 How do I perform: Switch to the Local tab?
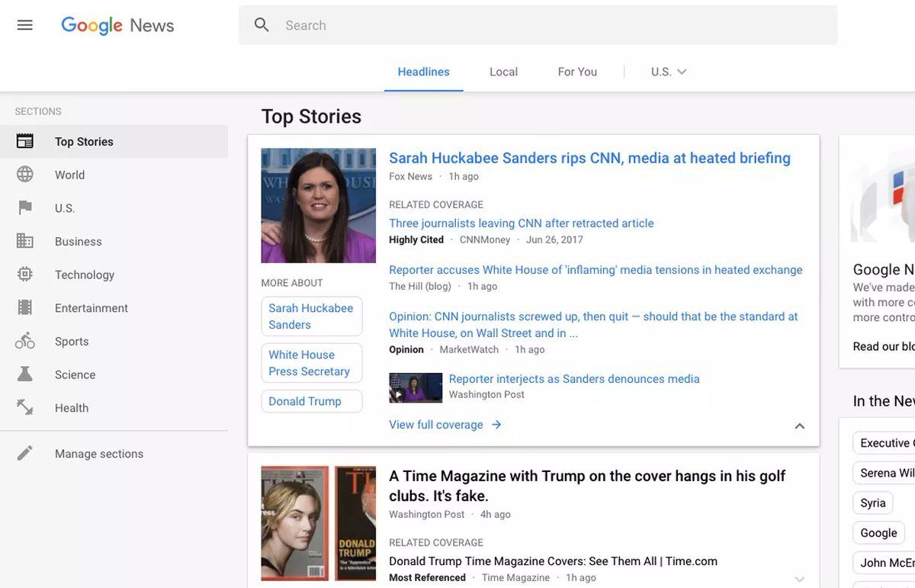[503, 72]
